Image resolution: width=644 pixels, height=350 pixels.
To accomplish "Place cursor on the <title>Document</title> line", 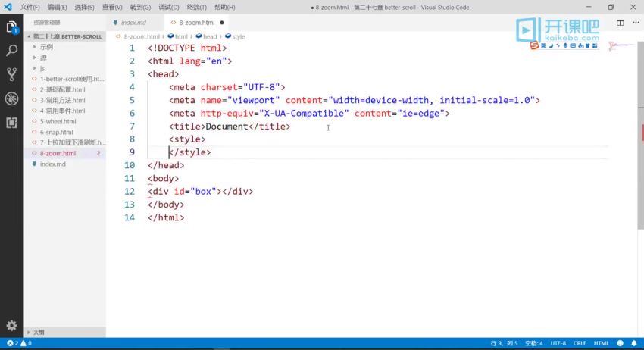I will pos(230,126).
